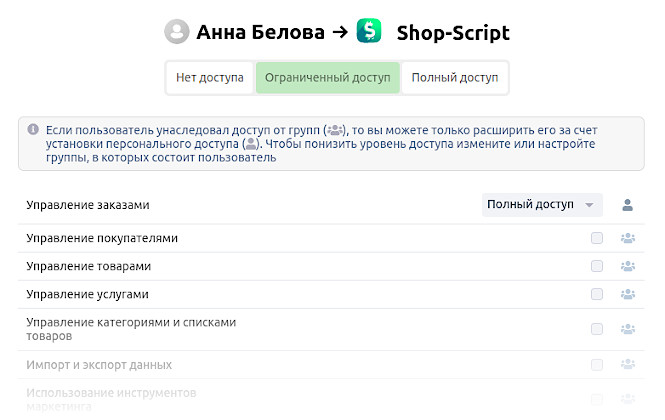Choose the 'Полный доступ' tab
This screenshot has width=665, height=420.
point(455,78)
